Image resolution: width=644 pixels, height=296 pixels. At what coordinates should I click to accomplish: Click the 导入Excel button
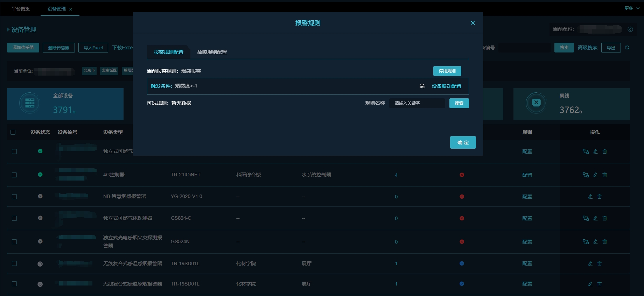point(93,48)
